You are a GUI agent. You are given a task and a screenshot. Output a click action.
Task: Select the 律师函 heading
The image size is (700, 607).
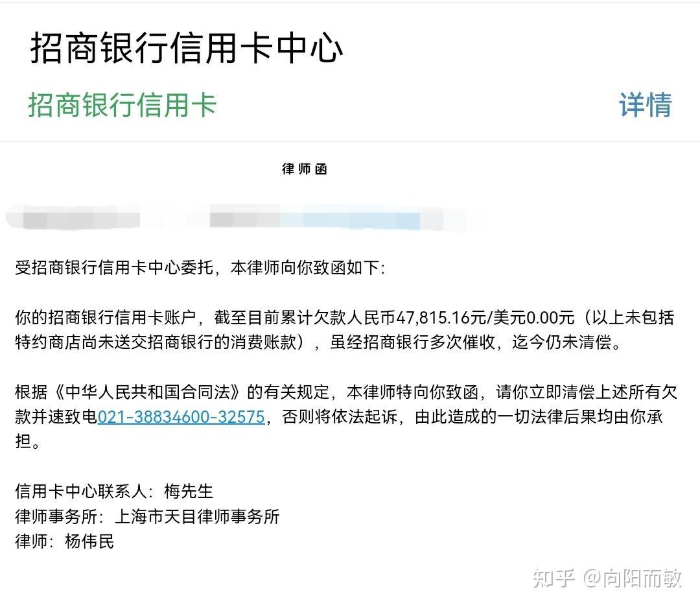pyautogui.click(x=305, y=169)
